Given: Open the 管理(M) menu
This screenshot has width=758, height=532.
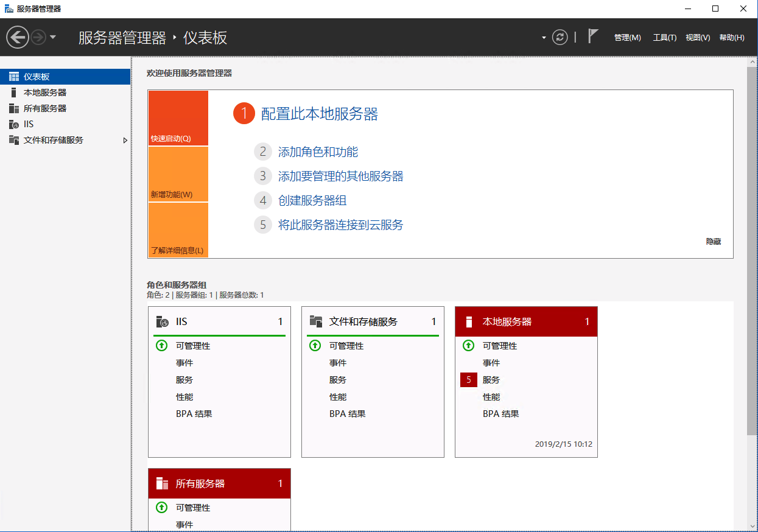Looking at the screenshot, I should pyautogui.click(x=628, y=38).
